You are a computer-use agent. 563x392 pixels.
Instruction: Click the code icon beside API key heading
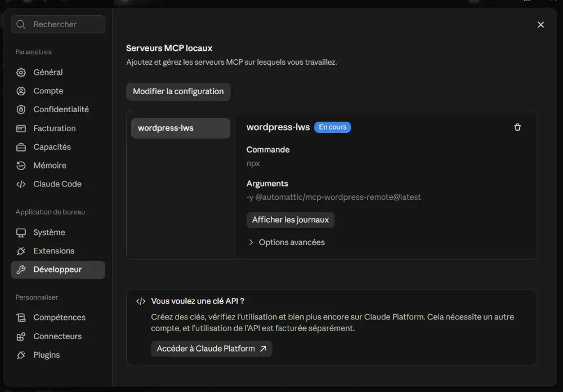(x=141, y=301)
